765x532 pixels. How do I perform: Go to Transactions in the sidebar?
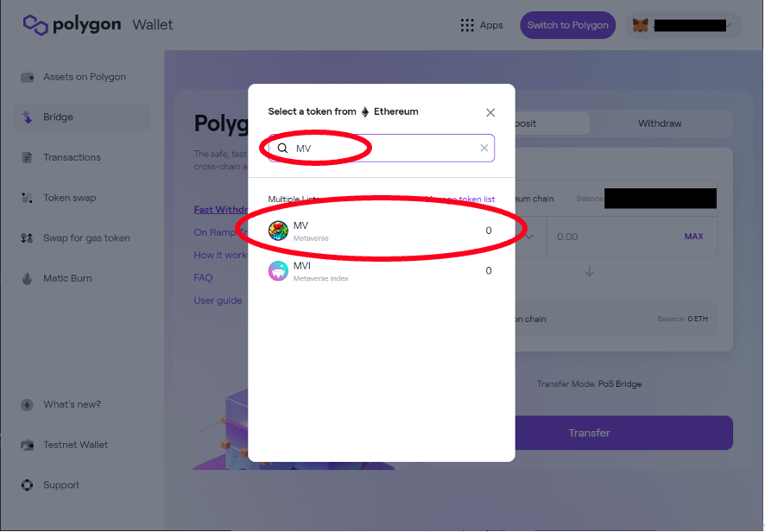(72, 157)
